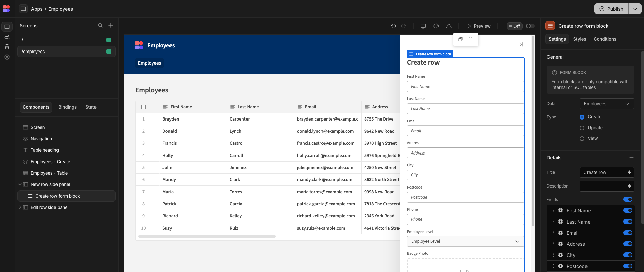
Task: Open the Settings gear sidebar icon
Action: click(7, 57)
